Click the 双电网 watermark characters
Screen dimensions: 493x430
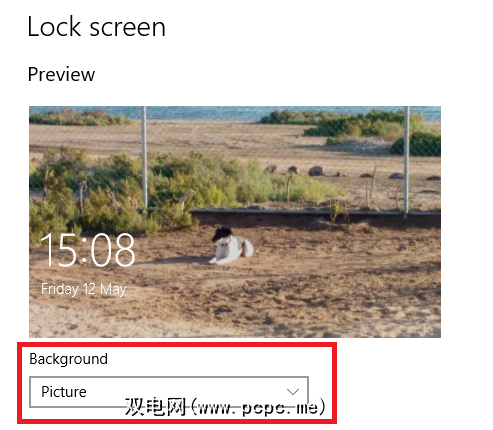click(155, 407)
